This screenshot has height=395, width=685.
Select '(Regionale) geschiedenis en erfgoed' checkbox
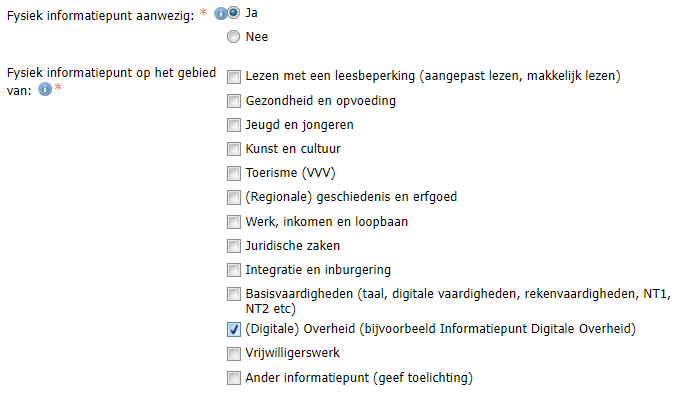(x=234, y=197)
